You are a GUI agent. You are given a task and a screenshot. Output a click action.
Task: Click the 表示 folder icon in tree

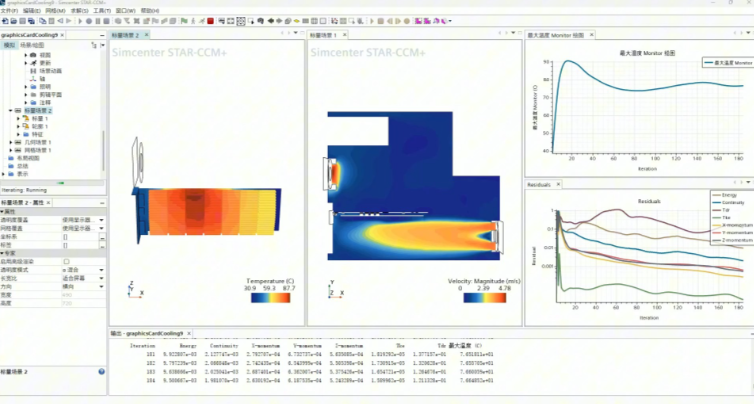click(x=12, y=173)
